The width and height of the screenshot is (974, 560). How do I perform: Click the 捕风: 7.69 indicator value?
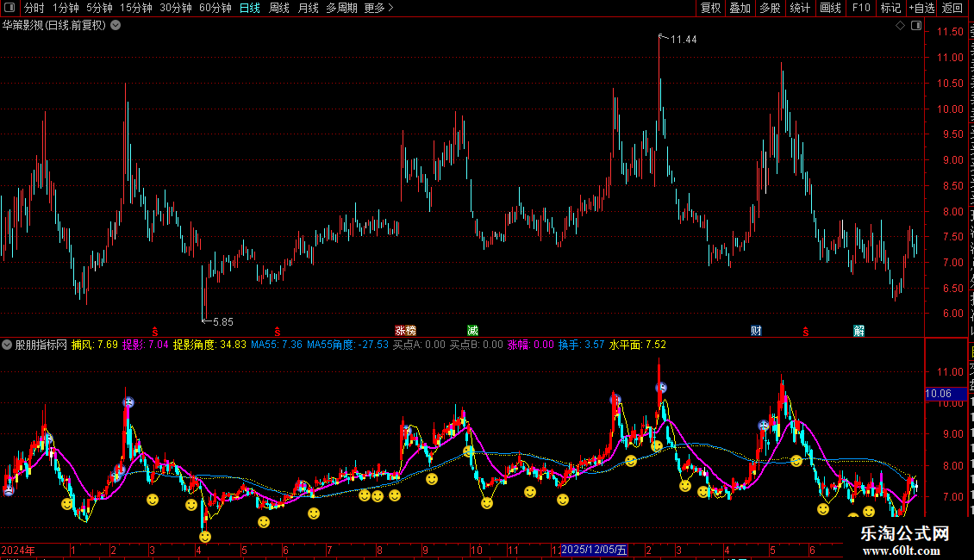tap(95, 345)
